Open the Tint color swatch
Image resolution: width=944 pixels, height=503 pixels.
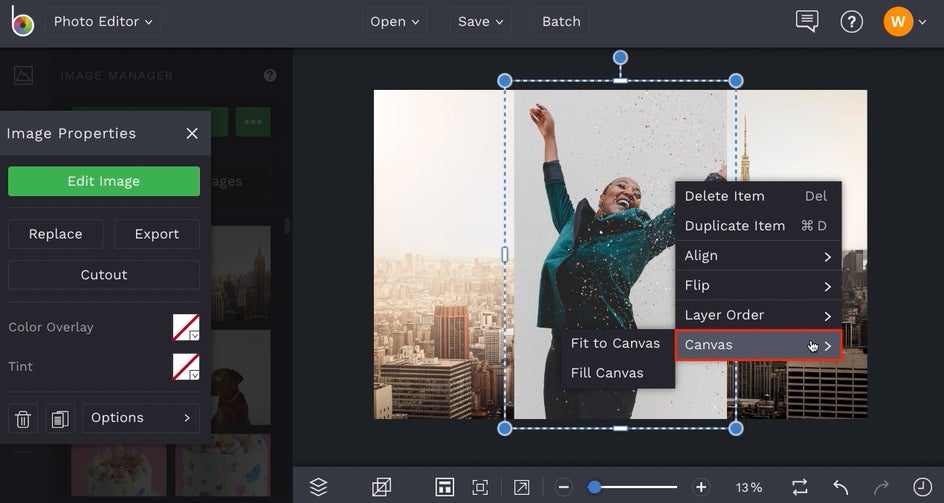coord(186,366)
